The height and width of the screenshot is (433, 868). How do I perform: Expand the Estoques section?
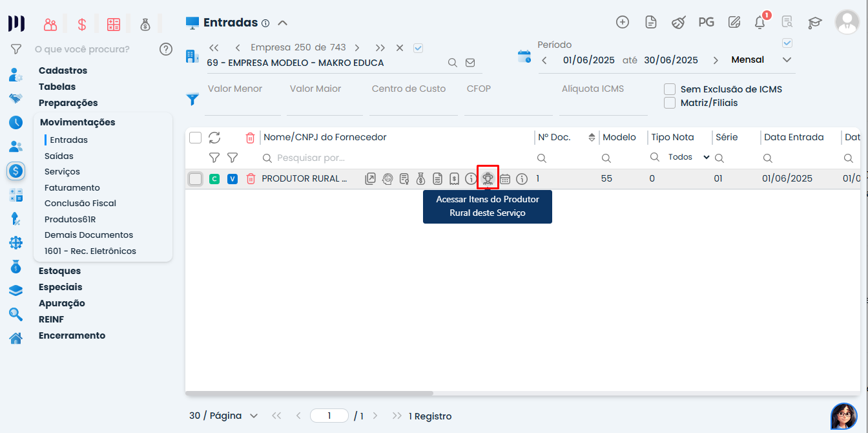[x=59, y=271]
